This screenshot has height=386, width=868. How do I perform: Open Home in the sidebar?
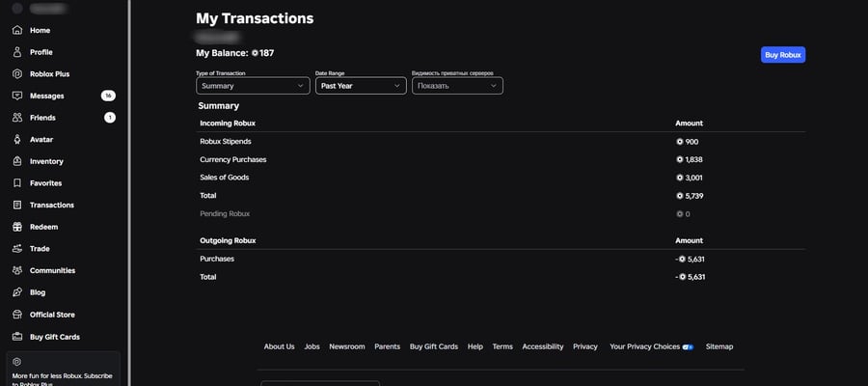pyautogui.click(x=40, y=31)
